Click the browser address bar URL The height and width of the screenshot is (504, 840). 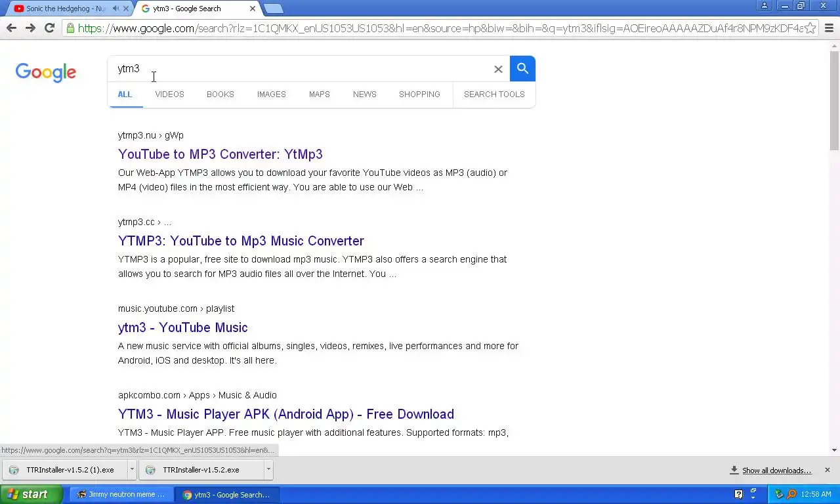pos(440,28)
